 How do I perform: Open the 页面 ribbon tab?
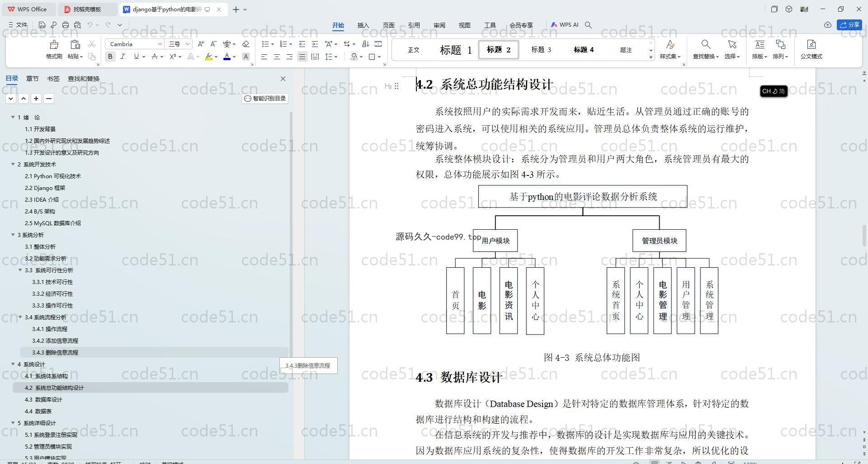click(x=388, y=25)
